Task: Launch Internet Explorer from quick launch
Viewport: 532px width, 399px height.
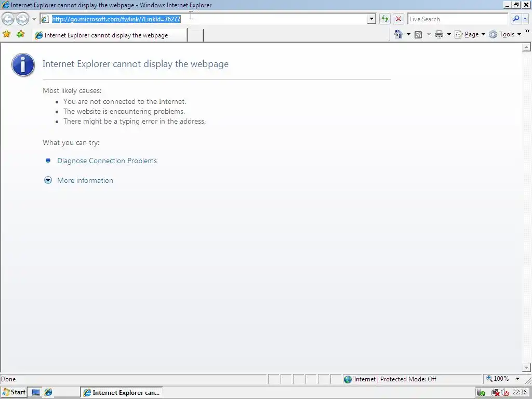Action: 48,393
